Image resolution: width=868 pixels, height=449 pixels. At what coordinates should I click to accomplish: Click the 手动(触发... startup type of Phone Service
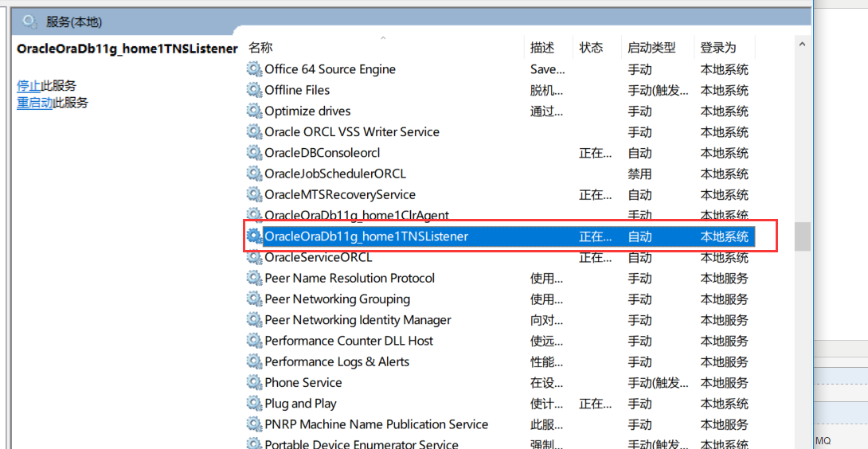point(659,383)
